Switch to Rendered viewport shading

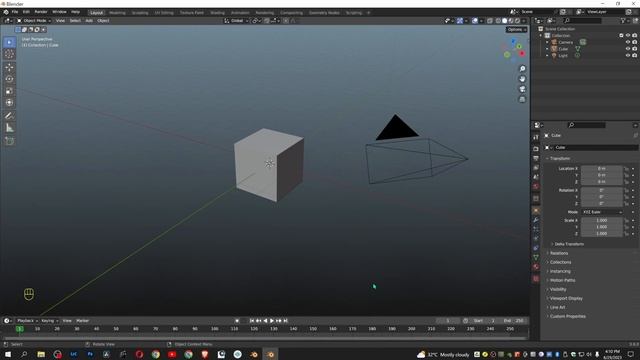(x=517, y=21)
